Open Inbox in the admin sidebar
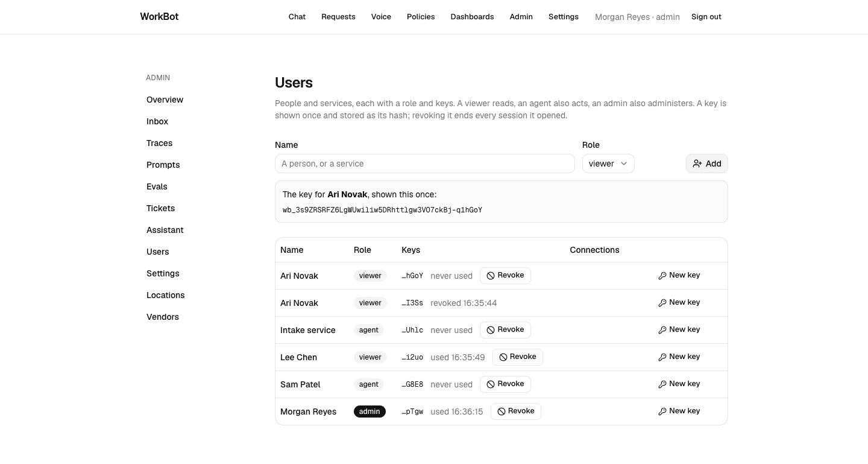Image resolution: width=868 pixels, height=464 pixels. click(157, 121)
